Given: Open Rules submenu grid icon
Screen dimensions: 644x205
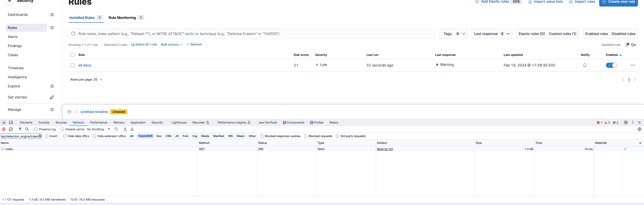Looking at the screenshot, I should pos(52,28).
